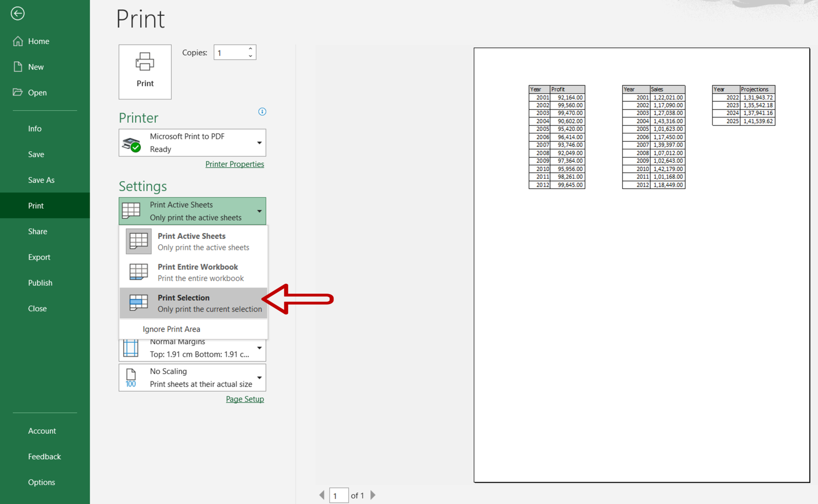818x504 pixels.
Task: Open the Normal Margins dropdown
Action: [x=259, y=348]
